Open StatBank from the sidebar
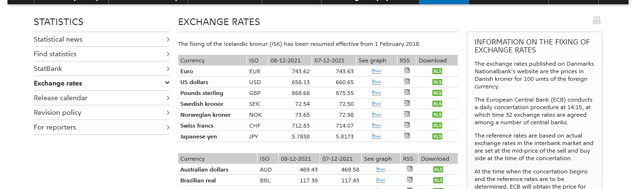Image resolution: width=644 pixels, height=189 pixels. click(48, 69)
